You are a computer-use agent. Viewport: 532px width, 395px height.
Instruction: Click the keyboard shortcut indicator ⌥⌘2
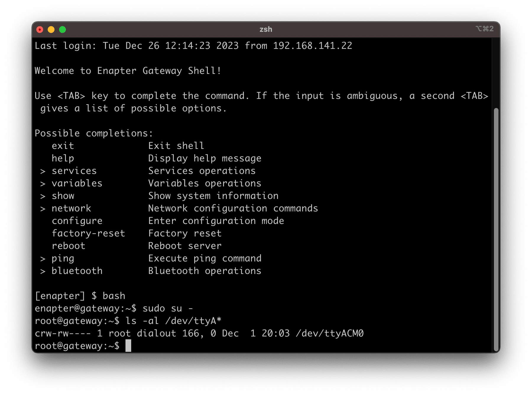coord(484,29)
